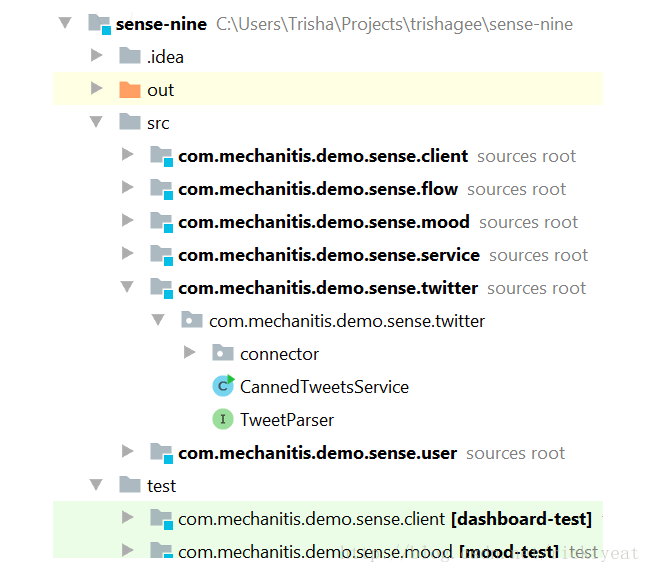Expand the out folder arrow
Image resolution: width=652 pixels, height=573 pixels.
tap(96, 90)
